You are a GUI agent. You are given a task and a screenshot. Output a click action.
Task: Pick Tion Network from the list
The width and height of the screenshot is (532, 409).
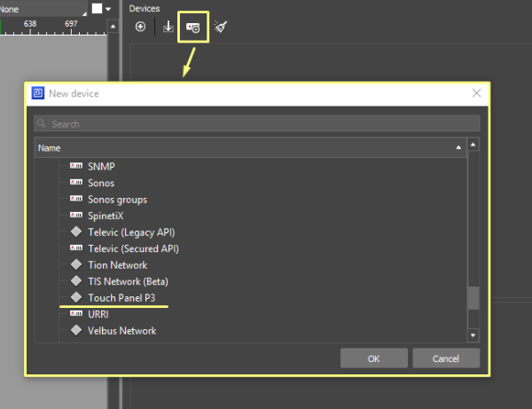point(117,265)
